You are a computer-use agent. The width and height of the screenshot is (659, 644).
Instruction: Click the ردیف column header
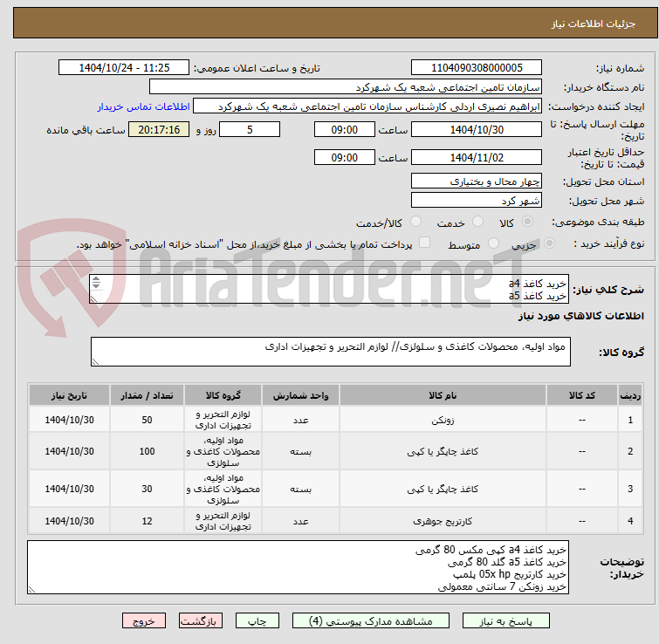630,395
